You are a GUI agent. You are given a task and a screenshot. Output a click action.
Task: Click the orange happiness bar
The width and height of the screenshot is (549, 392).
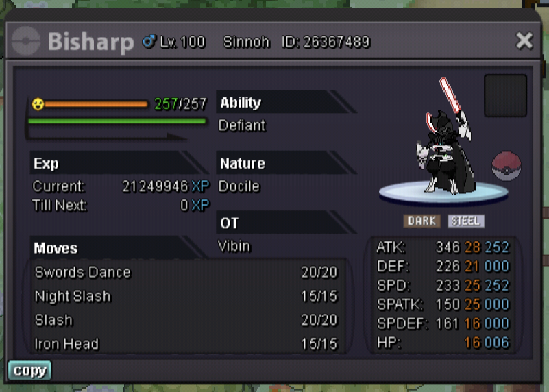coord(96,104)
